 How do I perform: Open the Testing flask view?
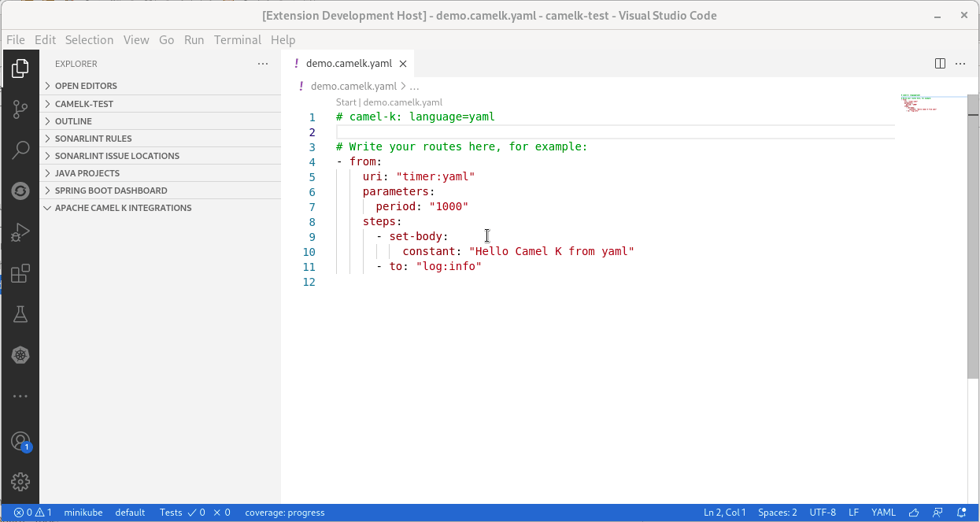20,313
